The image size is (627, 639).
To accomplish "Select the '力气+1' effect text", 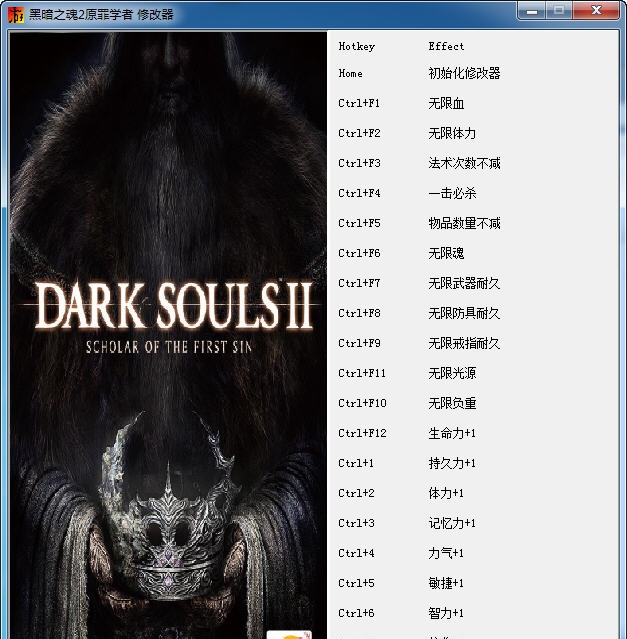I will pos(446,553).
